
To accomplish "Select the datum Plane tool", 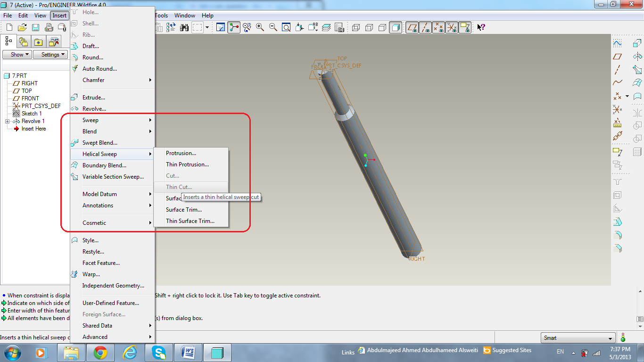I will (618, 57).
